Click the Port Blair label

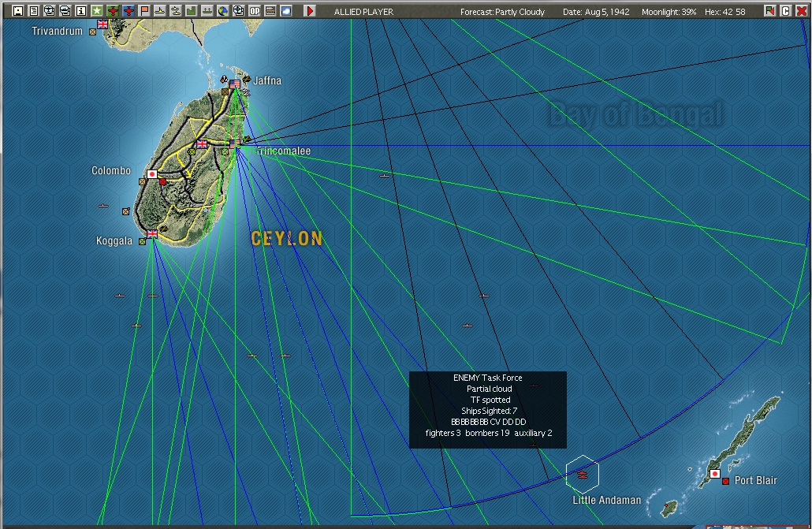pos(755,480)
